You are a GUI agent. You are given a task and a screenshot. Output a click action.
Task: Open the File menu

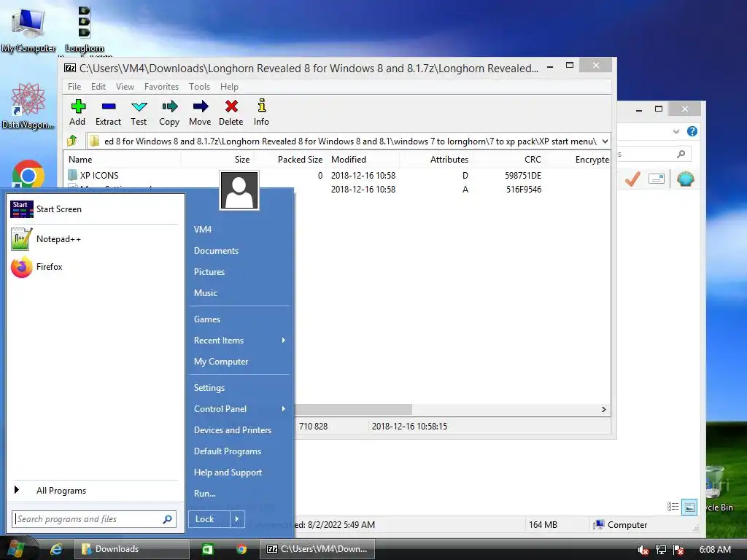tap(74, 87)
